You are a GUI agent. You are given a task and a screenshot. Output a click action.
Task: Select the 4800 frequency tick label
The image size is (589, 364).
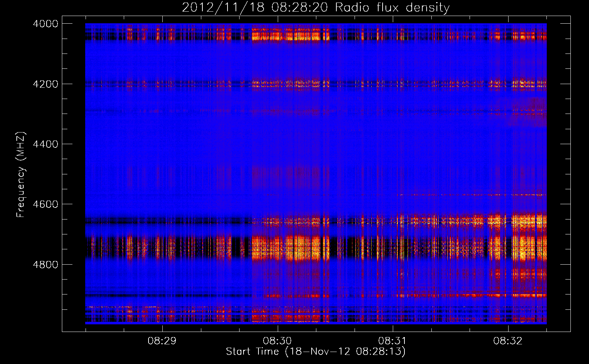point(46,265)
